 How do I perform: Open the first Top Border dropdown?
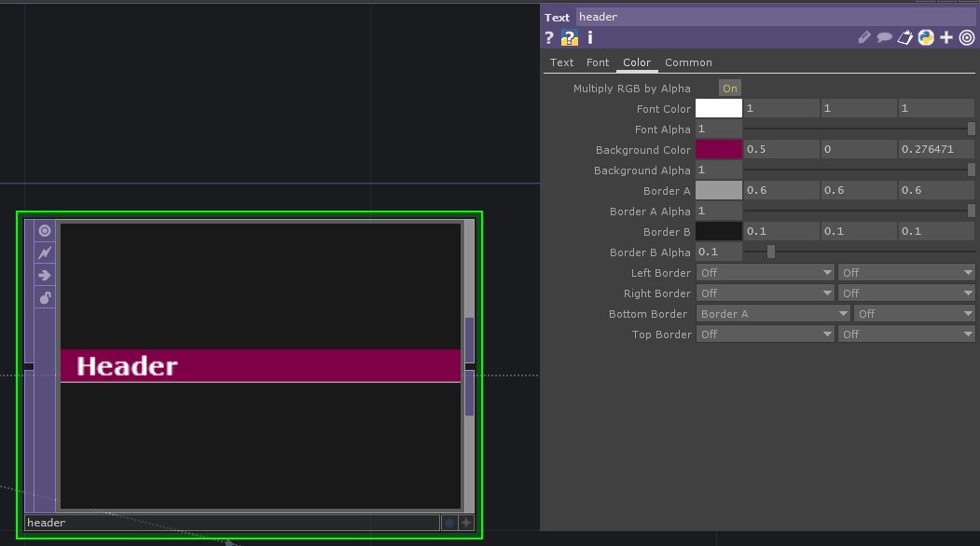click(765, 334)
